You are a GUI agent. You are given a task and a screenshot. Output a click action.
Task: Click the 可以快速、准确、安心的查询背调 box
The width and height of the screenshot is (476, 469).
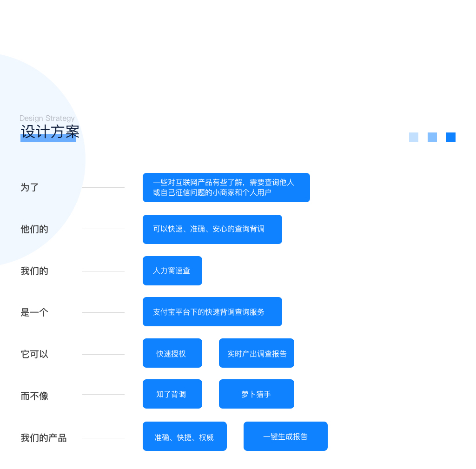pyautogui.click(x=212, y=229)
